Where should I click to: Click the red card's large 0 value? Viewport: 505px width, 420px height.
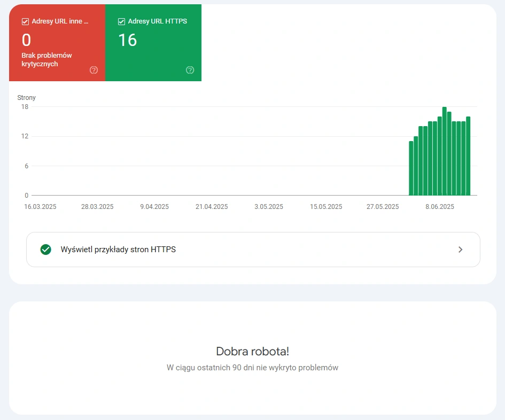tap(26, 41)
